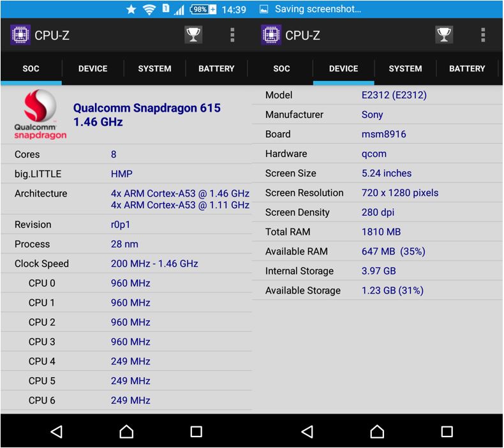Tap Screen Density value '280 dpi'
Screen dimensions: 504x448
click(x=378, y=213)
